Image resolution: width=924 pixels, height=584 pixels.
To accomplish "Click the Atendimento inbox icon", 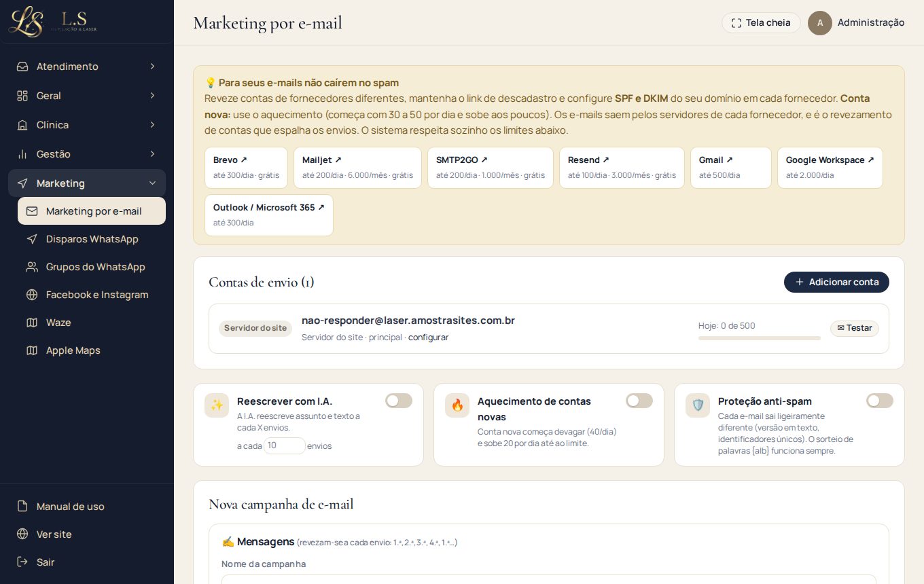I will tap(22, 67).
